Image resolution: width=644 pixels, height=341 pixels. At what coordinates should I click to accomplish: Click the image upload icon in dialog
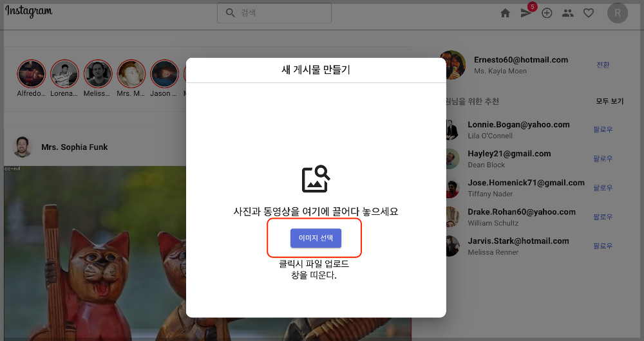[316, 178]
